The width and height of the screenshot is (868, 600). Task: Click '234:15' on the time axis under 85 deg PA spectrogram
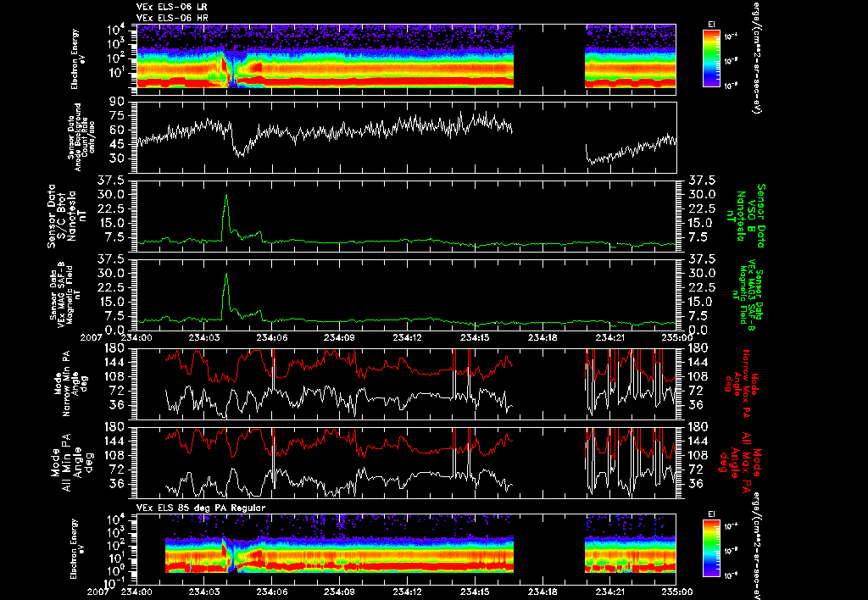point(475,592)
